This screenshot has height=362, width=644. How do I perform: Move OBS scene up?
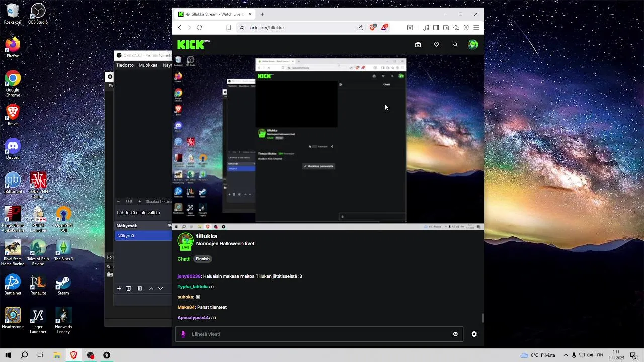(151, 289)
